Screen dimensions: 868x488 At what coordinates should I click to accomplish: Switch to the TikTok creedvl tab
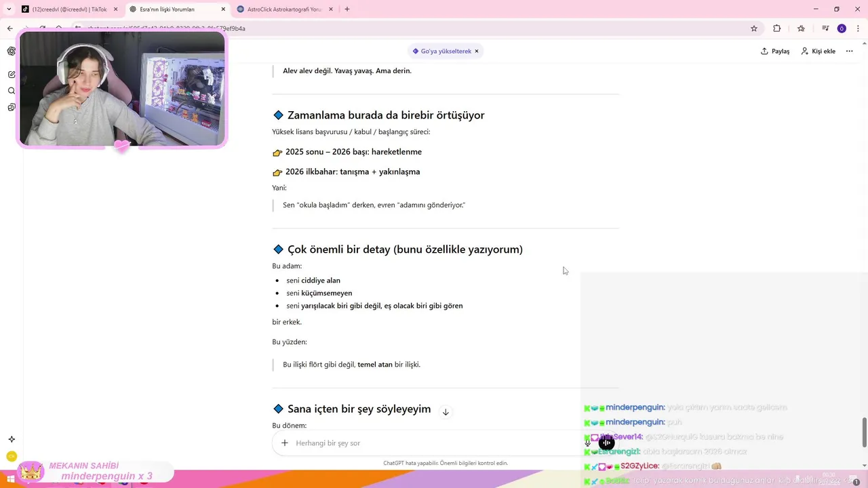(x=69, y=9)
